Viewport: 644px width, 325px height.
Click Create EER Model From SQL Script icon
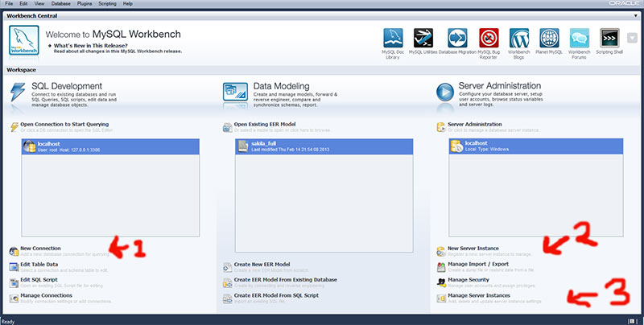(x=228, y=298)
